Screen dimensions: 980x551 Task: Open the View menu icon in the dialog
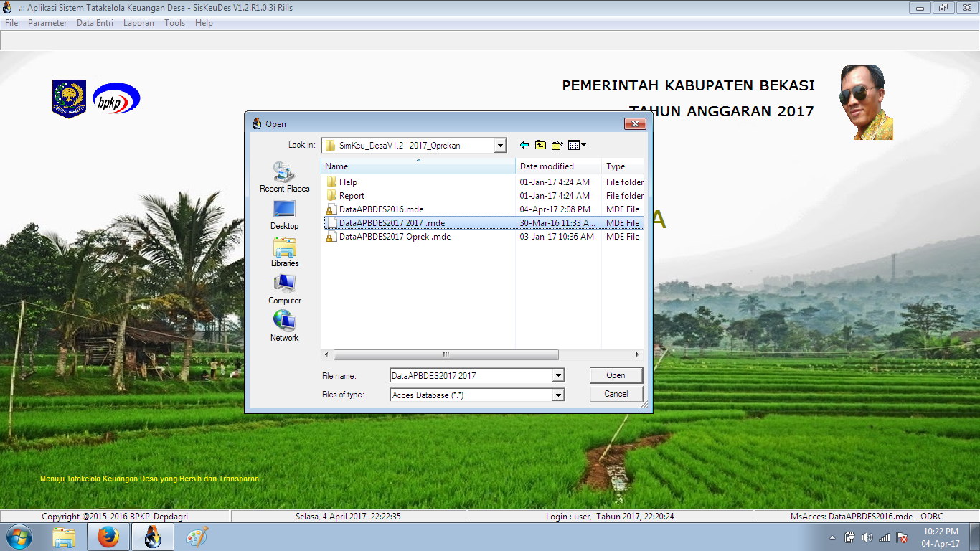(x=577, y=145)
